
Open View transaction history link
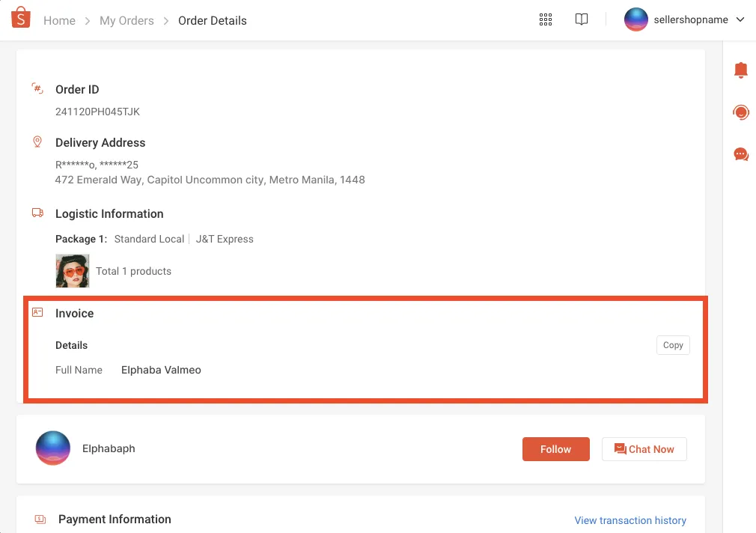(x=630, y=520)
